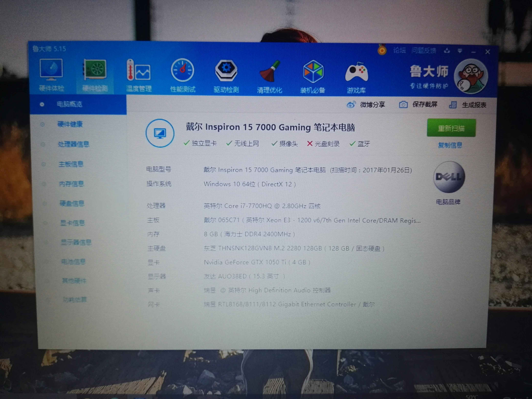Open the 硬件体检 hardware checkup tool
Viewport: 532px width, 399px height.
click(x=51, y=75)
